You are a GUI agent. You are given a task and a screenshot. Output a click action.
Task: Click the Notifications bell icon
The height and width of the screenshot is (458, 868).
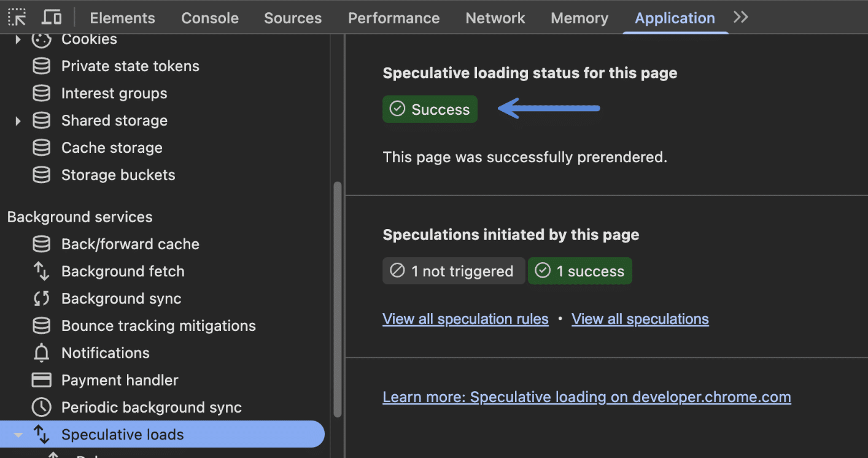click(41, 352)
